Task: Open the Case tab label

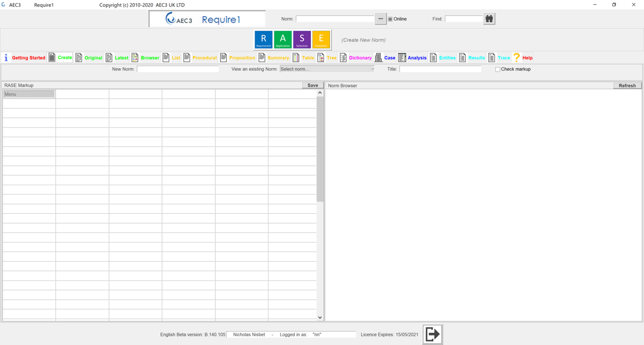Action: click(x=390, y=58)
